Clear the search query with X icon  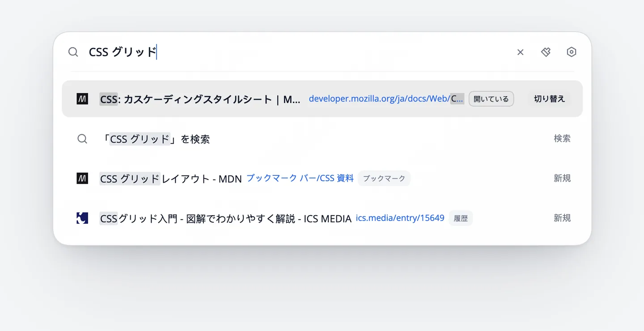520,52
